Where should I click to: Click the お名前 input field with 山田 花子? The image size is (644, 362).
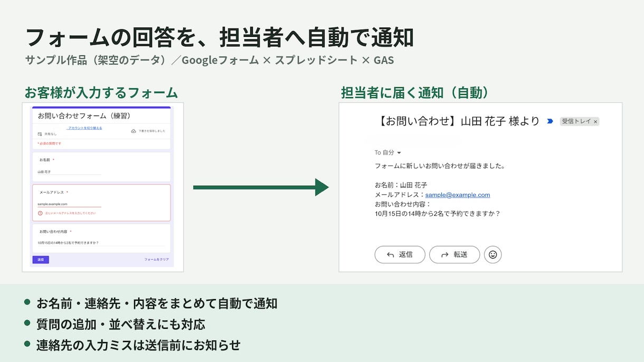tap(69, 172)
